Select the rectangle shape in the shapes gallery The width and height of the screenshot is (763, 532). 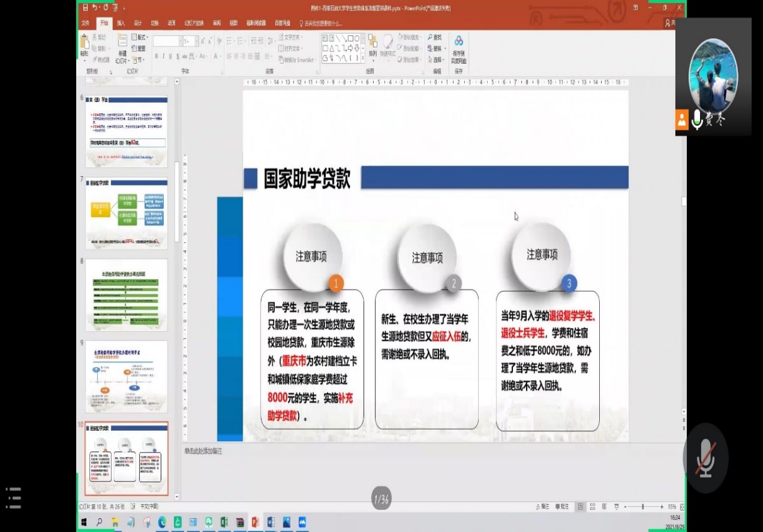[x=350, y=38]
